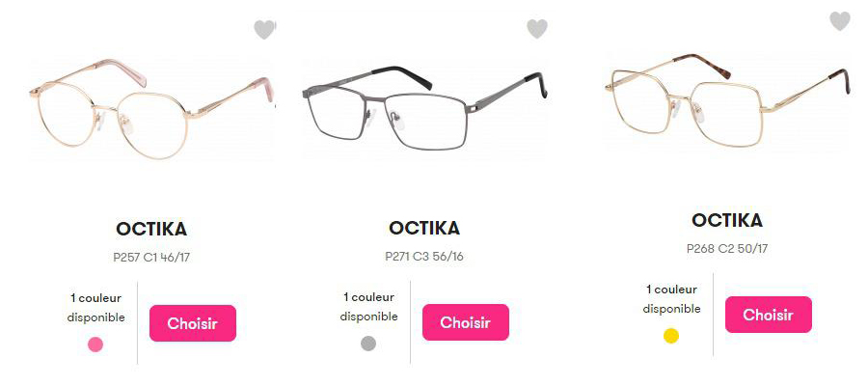Viewport: 868px width, 386px height.
Task: Open OCTIKA title above P257 C1
Action: 151,229
